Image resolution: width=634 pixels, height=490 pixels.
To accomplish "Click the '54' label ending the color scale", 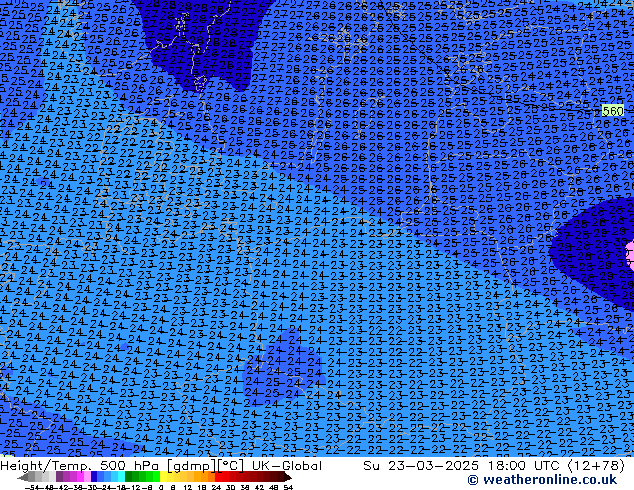I will (x=288, y=487).
